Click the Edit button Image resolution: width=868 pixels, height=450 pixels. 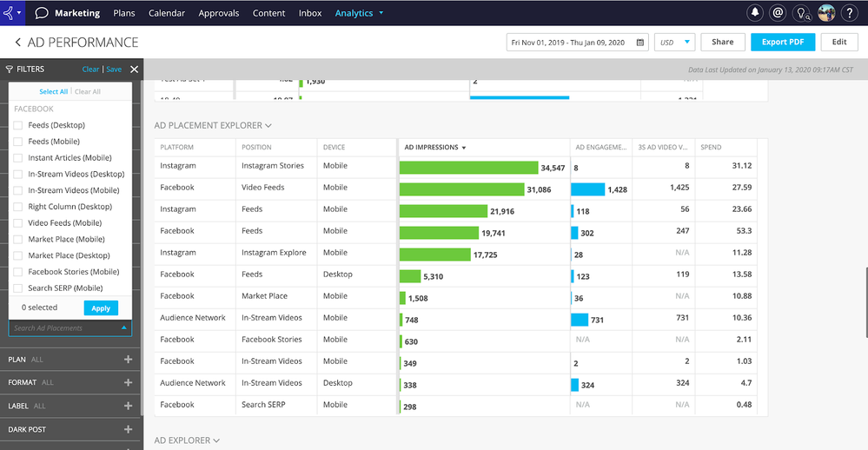click(x=839, y=42)
